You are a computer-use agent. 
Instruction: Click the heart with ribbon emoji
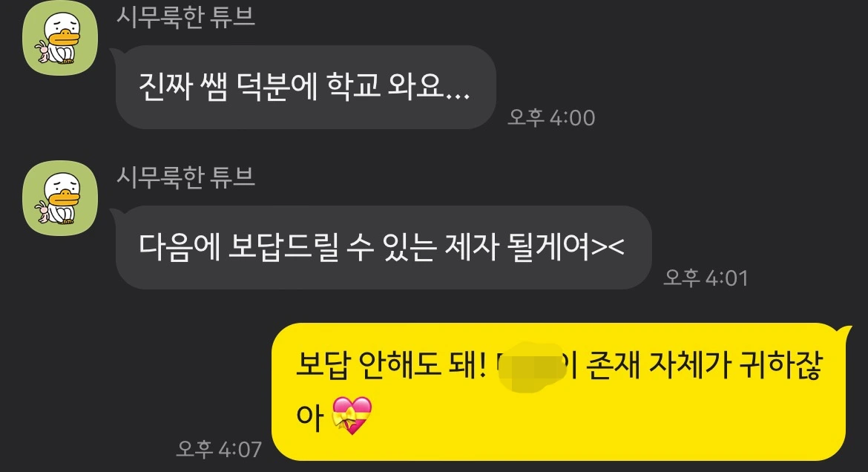click(352, 416)
